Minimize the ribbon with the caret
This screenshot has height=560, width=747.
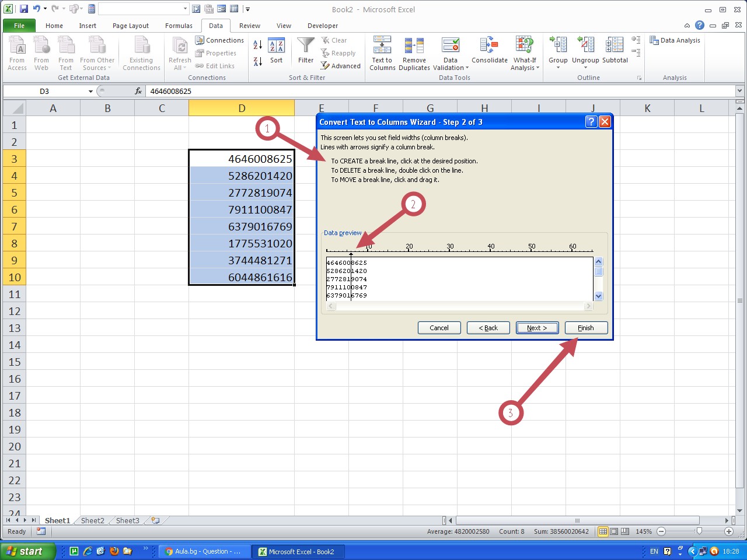(687, 25)
